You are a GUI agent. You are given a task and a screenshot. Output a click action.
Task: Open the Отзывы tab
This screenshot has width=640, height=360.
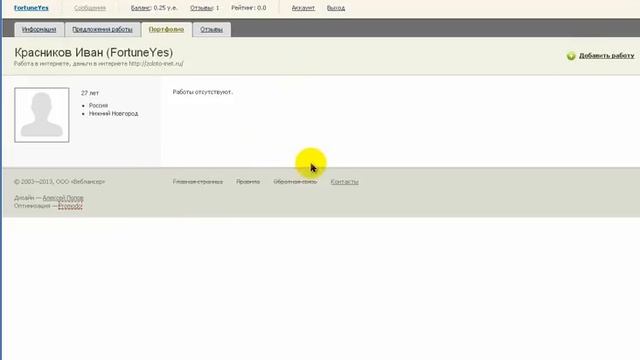(211, 29)
